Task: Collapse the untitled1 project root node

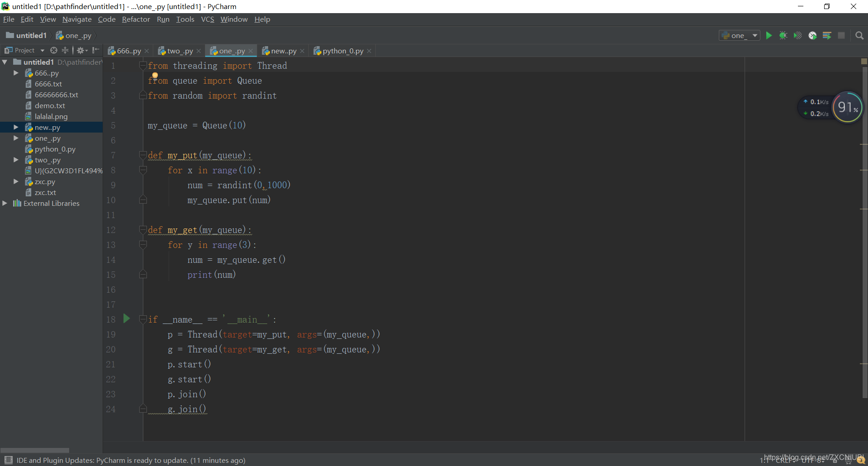Action: click(x=5, y=62)
